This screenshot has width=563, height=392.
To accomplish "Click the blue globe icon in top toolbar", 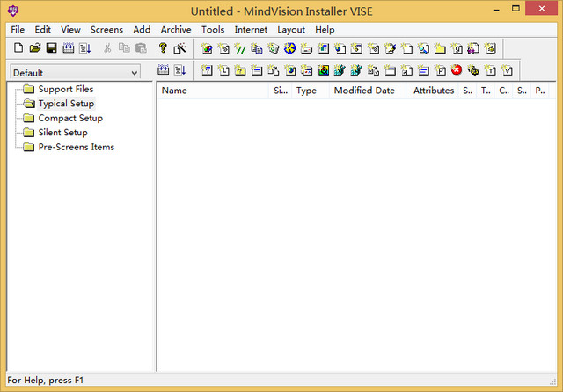I will coord(289,48).
